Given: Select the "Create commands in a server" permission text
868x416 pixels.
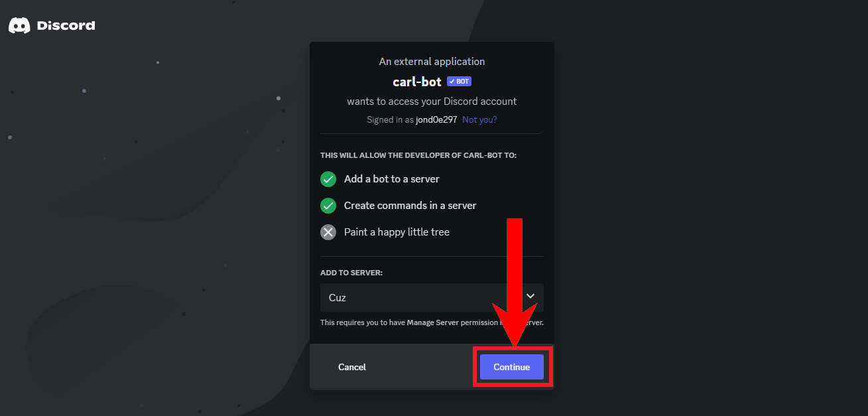Looking at the screenshot, I should tap(410, 206).
